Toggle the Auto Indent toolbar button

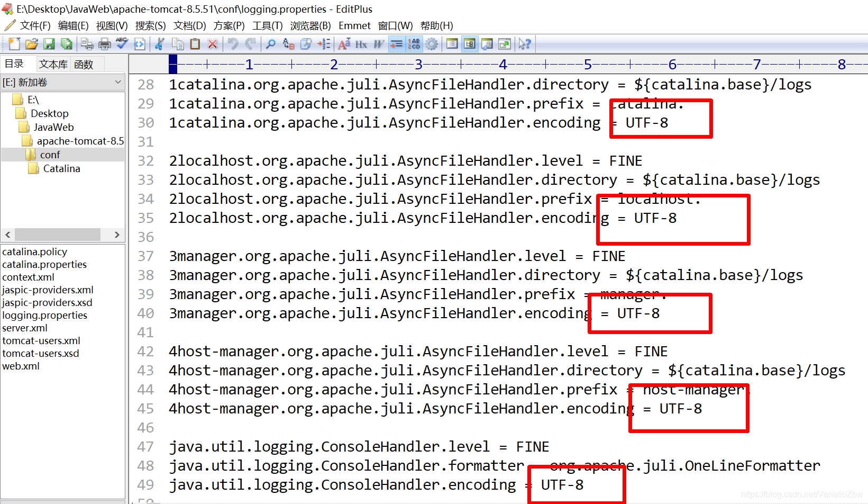(x=396, y=44)
